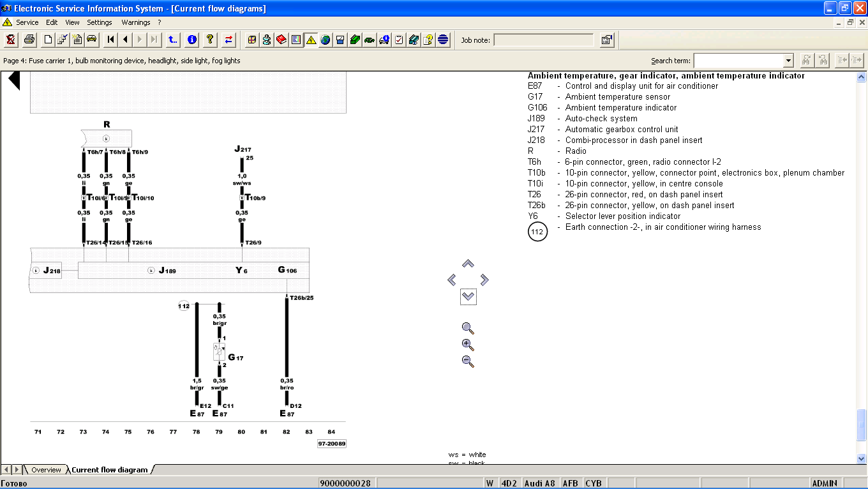Image resolution: width=868 pixels, height=489 pixels.
Task: Jump to first page using toolbar arrow
Action: click(110, 40)
